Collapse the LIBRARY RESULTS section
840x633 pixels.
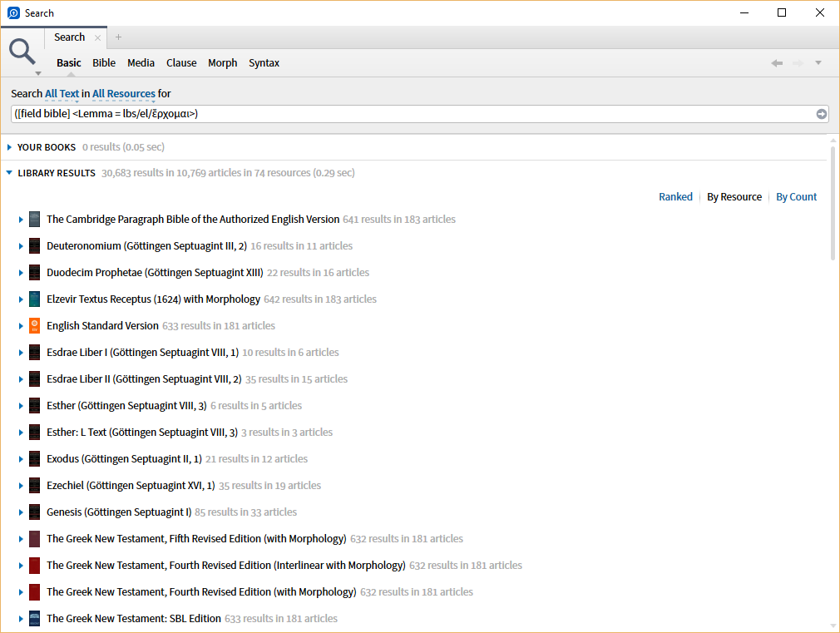pyautogui.click(x=9, y=172)
